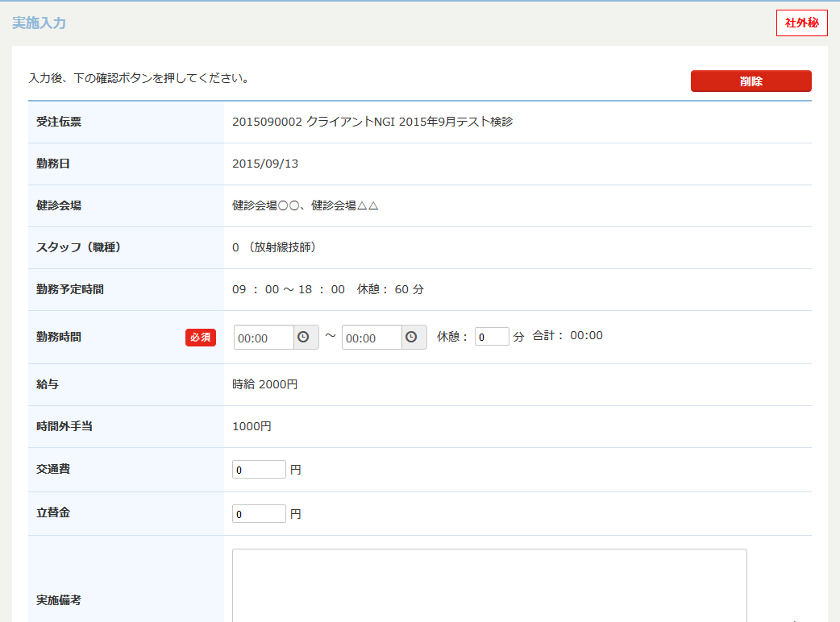840x622 pixels.
Task: Click the 社外秘 badge
Action: tap(801, 23)
